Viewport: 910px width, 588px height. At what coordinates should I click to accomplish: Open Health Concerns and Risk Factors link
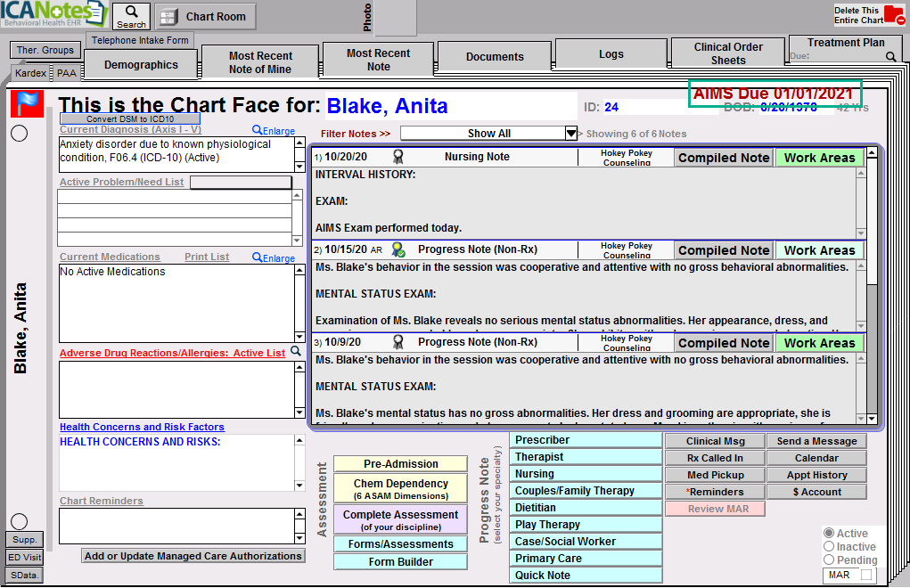pyautogui.click(x=142, y=427)
